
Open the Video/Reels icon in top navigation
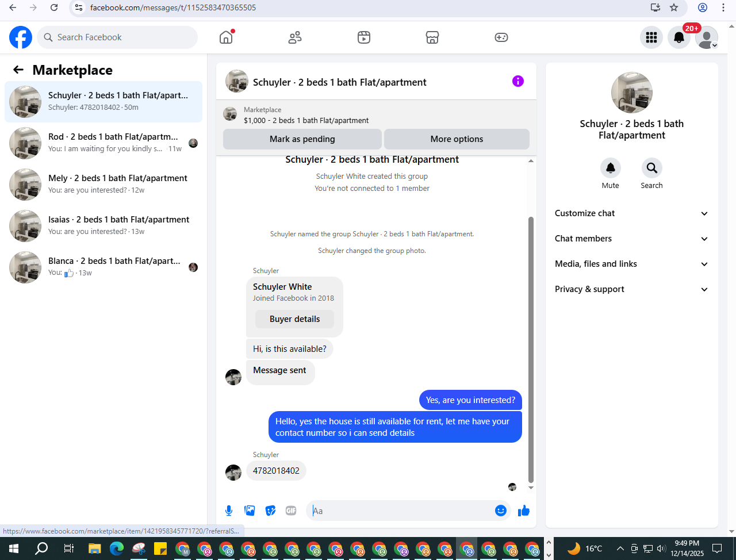(x=364, y=37)
